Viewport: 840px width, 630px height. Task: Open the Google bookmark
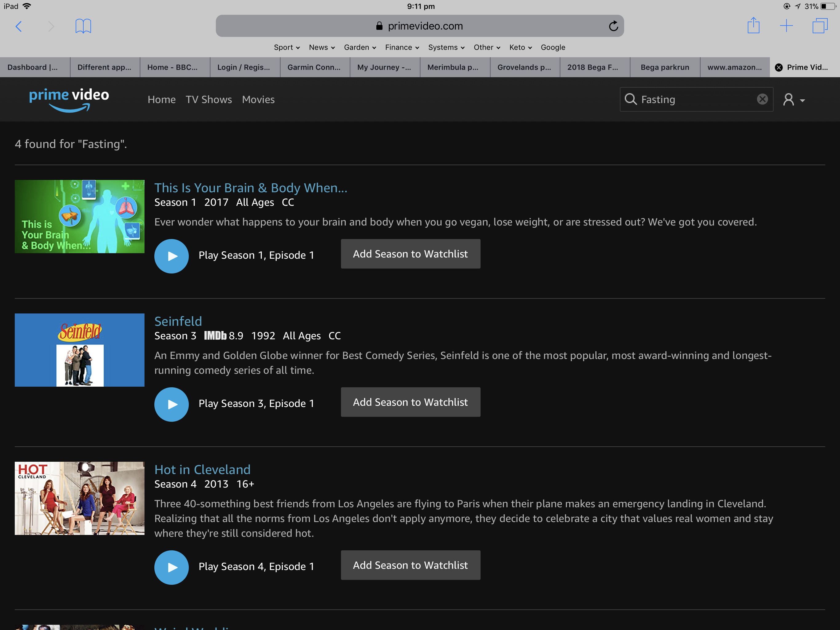[x=553, y=47]
